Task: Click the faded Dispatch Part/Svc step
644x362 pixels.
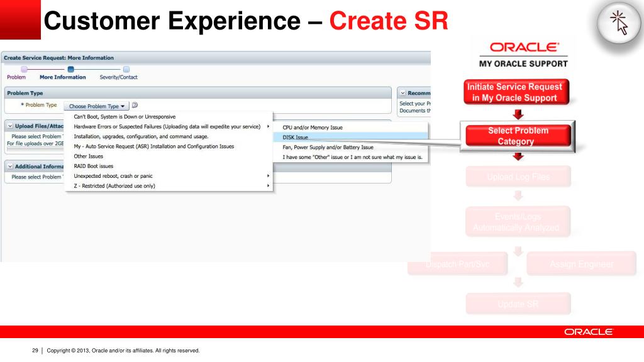Action: coord(458,264)
